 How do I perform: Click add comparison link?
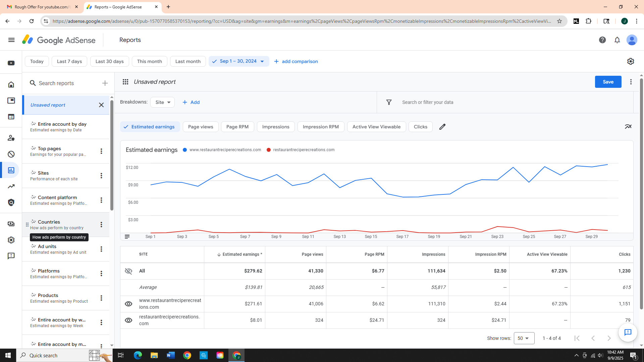coord(296,61)
